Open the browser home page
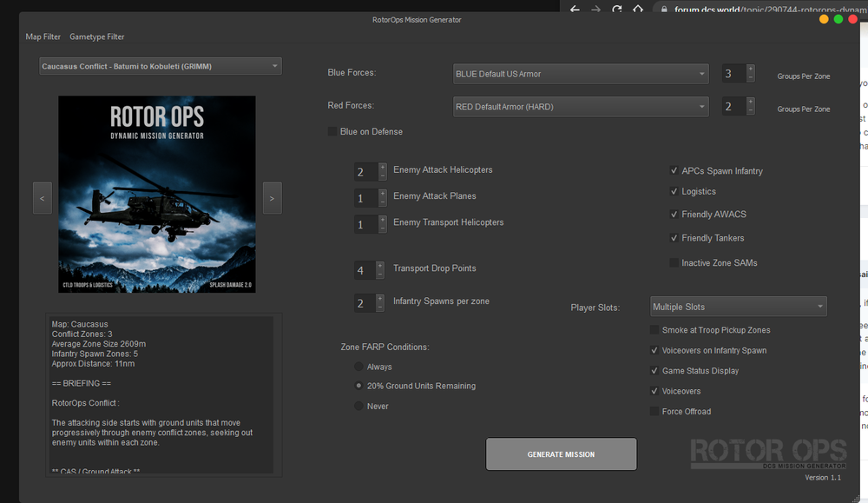Image resolution: width=868 pixels, height=503 pixels. [638, 9]
